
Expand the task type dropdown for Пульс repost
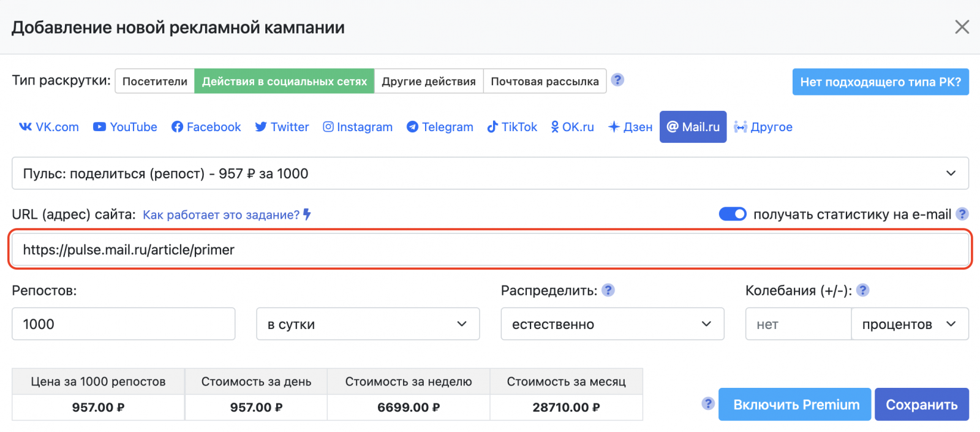[490, 173]
